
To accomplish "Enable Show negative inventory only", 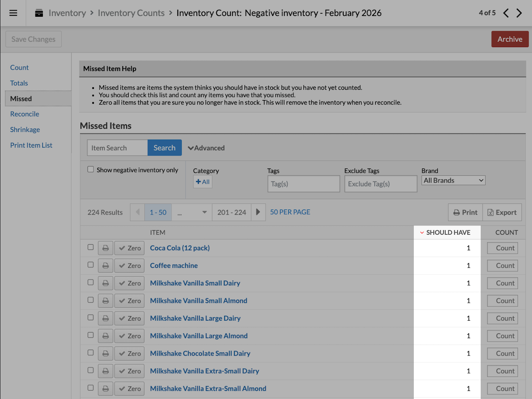I will click(x=90, y=169).
